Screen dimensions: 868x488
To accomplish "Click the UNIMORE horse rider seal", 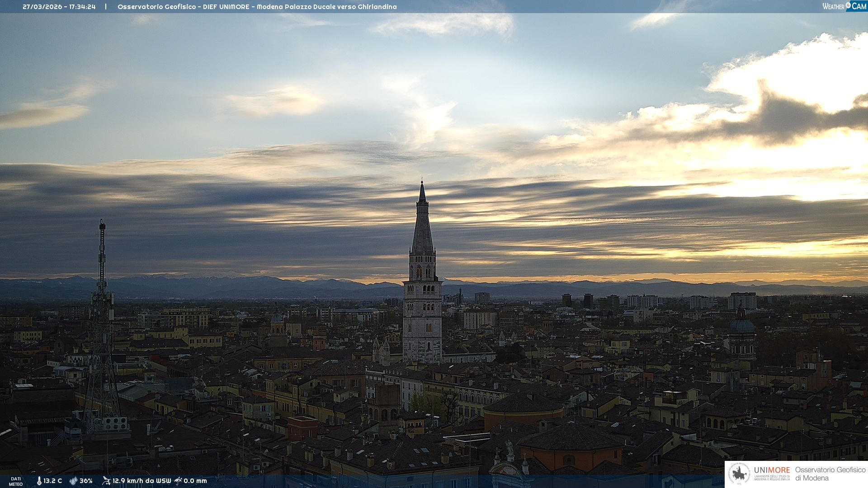I will pyautogui.click(x=739, y=474).
